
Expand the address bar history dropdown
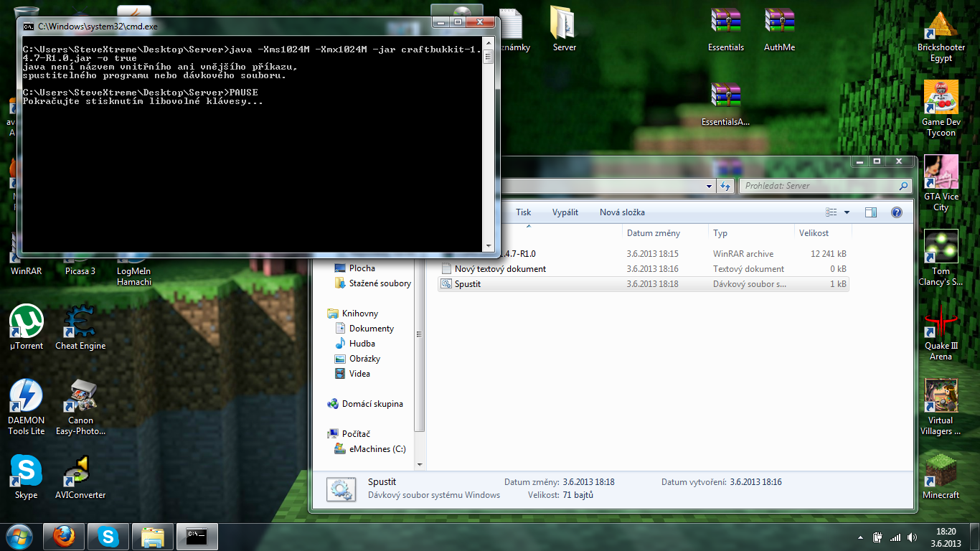710,186
